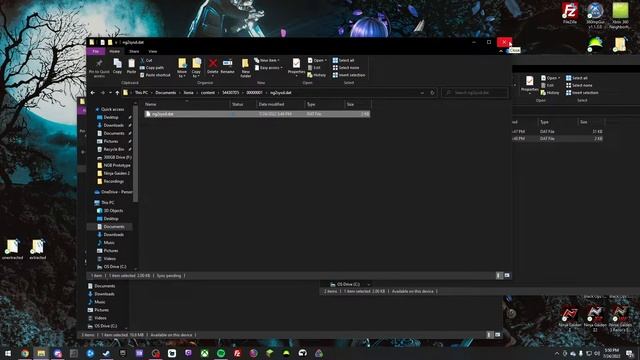
Task: Open the Xbox app from the taskbar
Action: coord(204,353)
